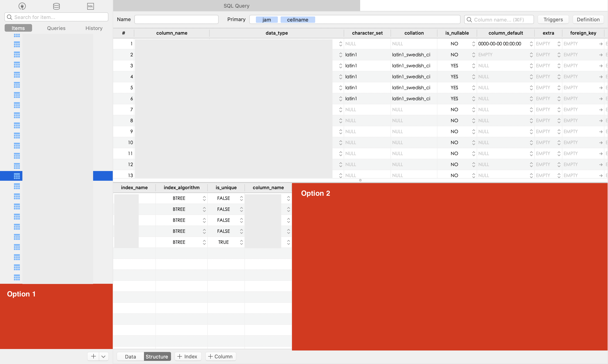Toggle is_unique to FALSE on the TRUE index row
The height and width of the screenshot is (364, 608).
[x=241, y=242]
